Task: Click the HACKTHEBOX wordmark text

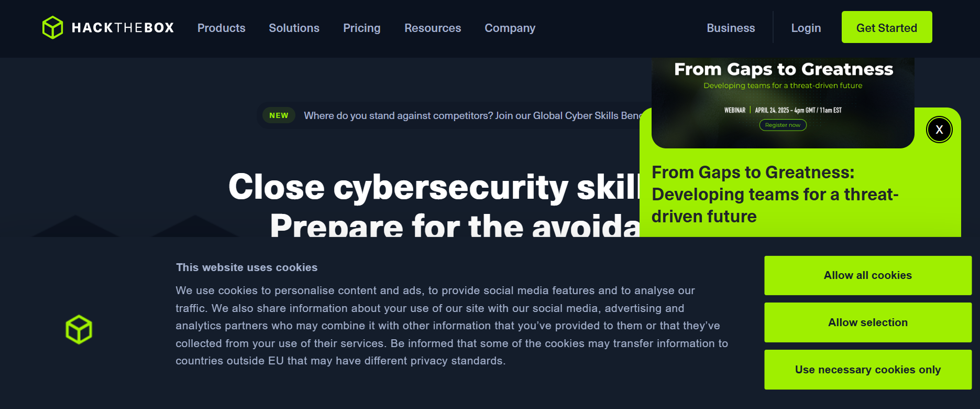Action: (x=123, y=28)
